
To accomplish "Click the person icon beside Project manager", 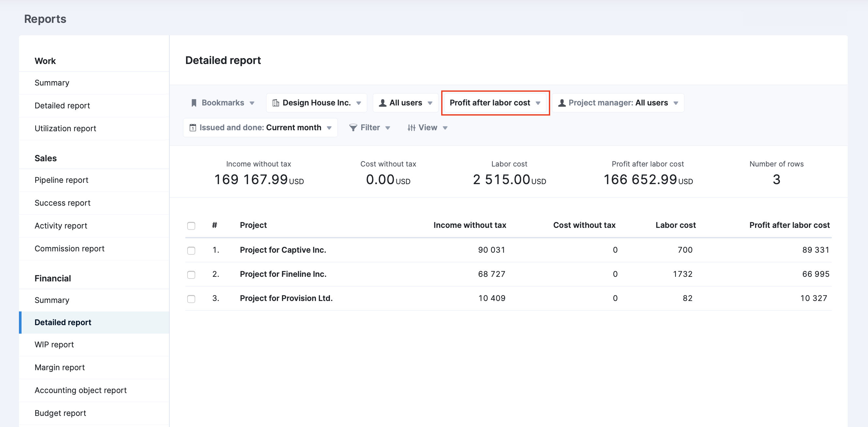I will (x=562, y=103).
